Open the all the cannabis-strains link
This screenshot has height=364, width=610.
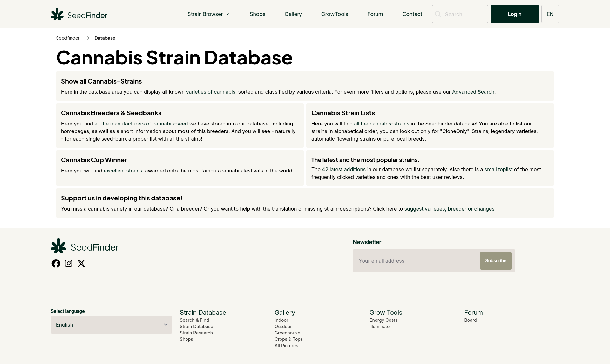pyautogui.click(x=382, y=124)
